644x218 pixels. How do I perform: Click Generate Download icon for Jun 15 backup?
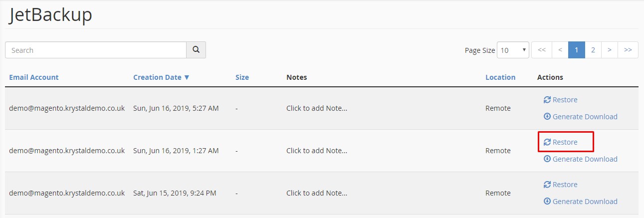tap(547, 202)
